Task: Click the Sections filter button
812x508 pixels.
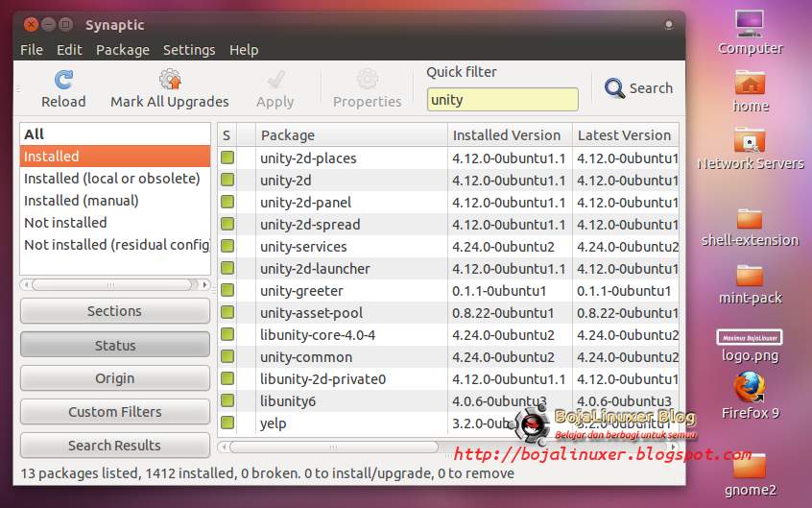Action: (x=115, y=311)
